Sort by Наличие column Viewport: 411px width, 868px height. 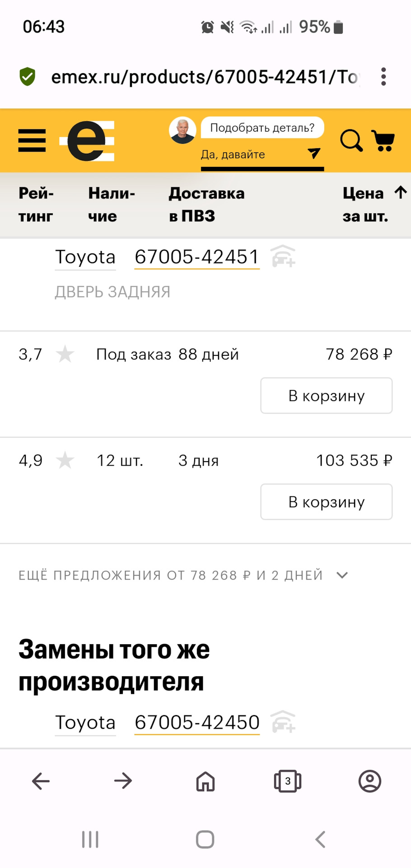(x=111, y=204)
